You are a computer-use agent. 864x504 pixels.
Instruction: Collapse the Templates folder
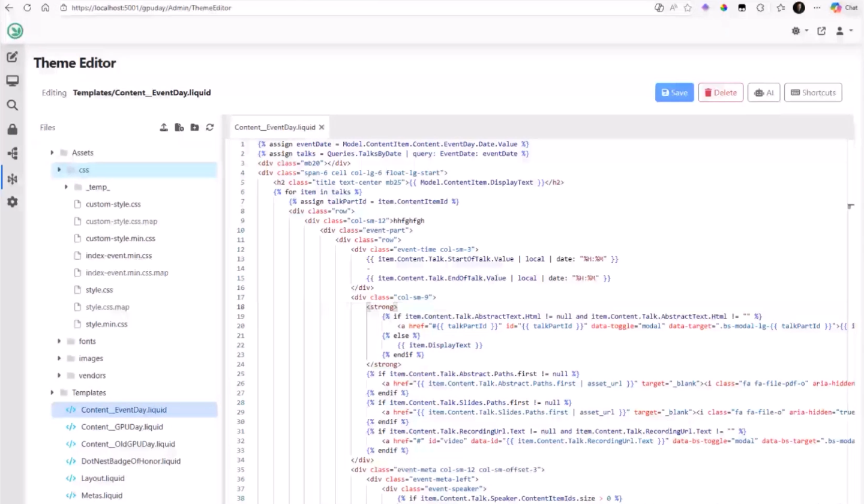pyautogui.click(x=52, y=392)
